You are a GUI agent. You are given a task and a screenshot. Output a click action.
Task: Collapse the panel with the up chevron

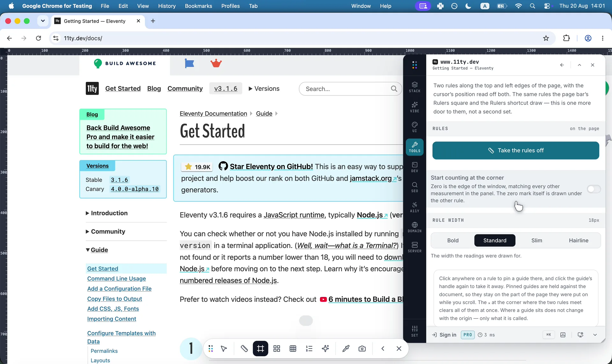pos(579,65)
